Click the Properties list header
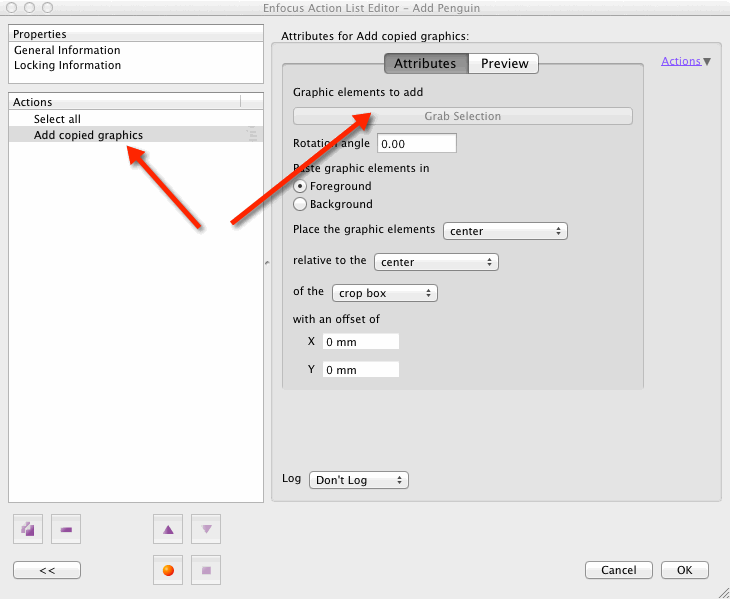Screen dimensions: 730x599 pyautogui.click(x=136, y=34)
